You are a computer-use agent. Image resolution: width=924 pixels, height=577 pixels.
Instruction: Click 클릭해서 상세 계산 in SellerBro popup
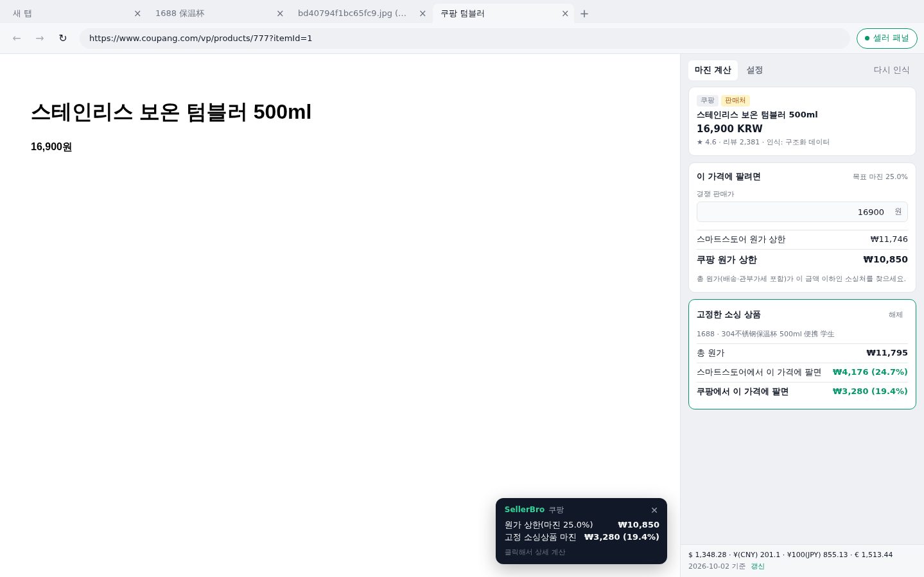coord(535,552)
